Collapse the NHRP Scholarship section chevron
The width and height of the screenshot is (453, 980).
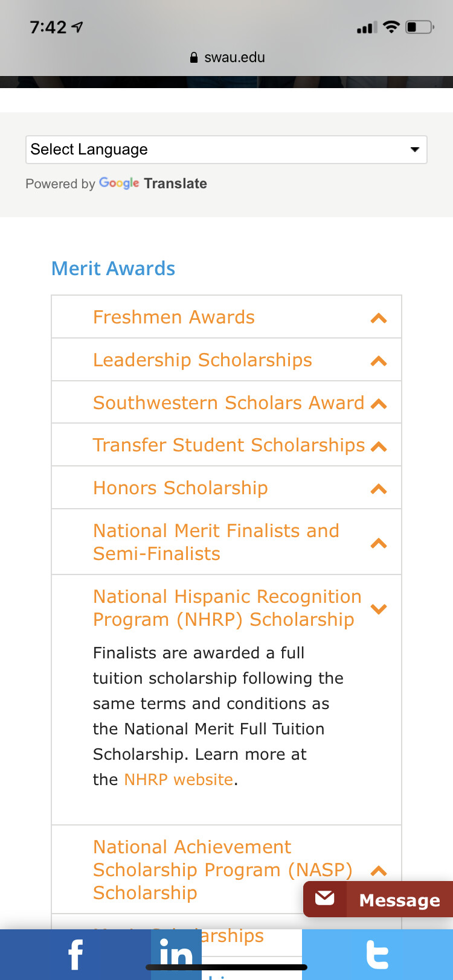pyautogui.click(x=379, y=609)
